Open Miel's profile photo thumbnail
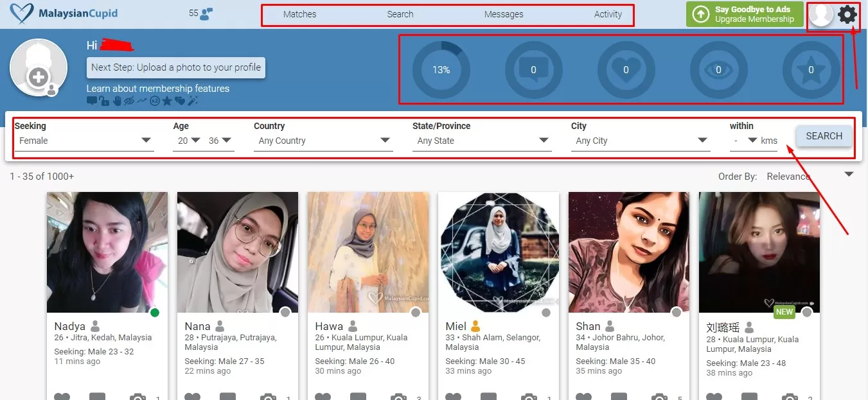The height and width of the screenshot is (400, 868). tap(498, 252)
